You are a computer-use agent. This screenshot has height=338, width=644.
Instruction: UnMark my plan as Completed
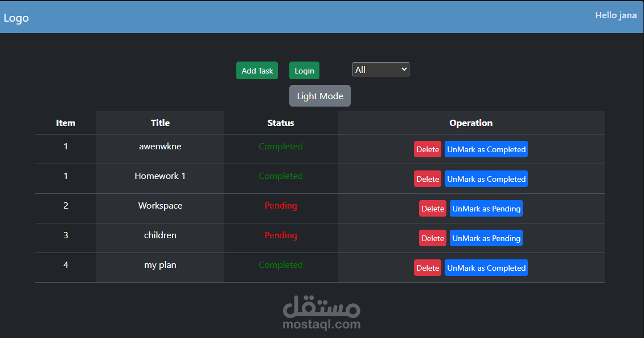486,268
